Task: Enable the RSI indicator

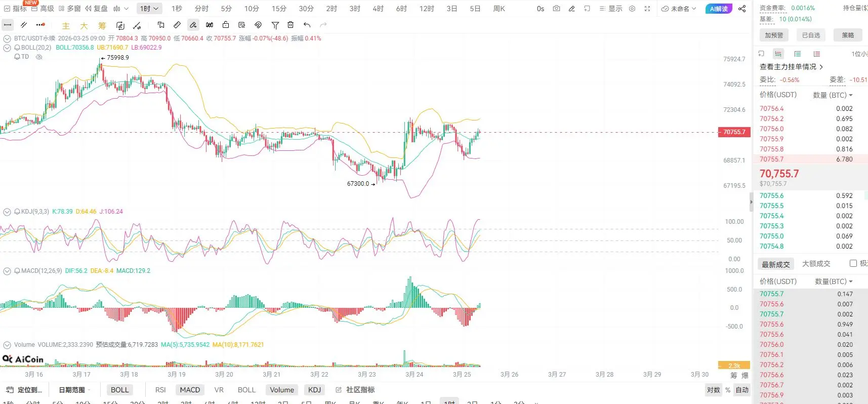Action: click(x=160, y=390)
